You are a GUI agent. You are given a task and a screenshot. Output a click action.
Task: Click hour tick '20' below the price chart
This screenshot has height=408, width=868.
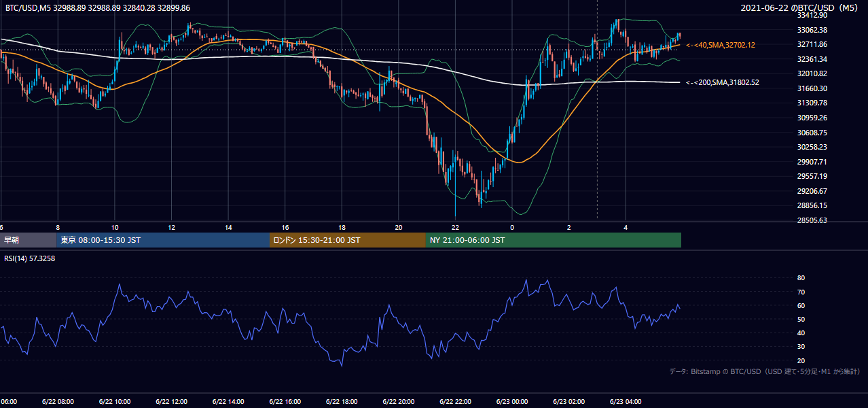pyautogui.click(x=399, y=227)
